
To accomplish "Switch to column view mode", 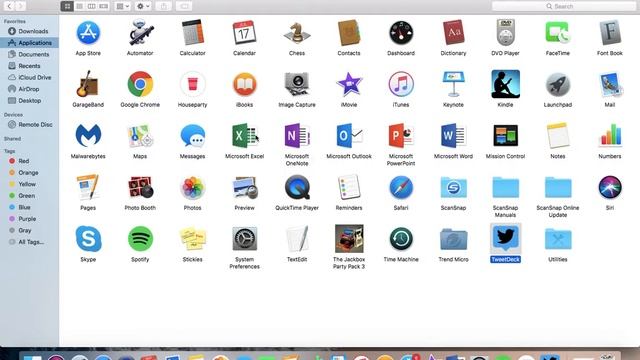I will point(91,6).
